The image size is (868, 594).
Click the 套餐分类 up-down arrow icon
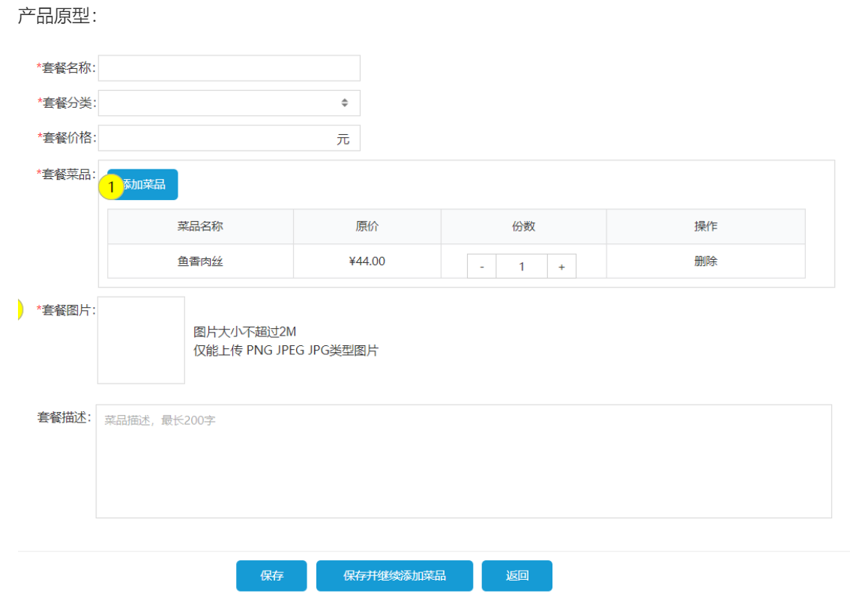click(x=344, y=103)
